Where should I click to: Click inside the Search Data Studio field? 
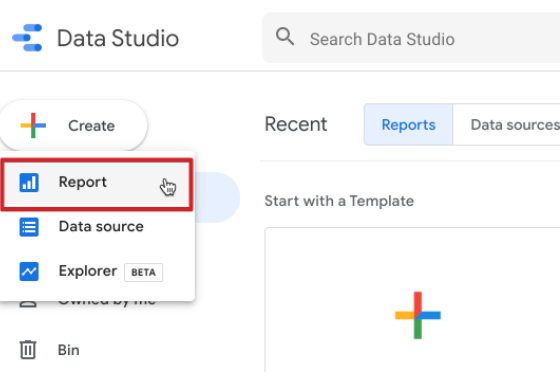tap(411, 38)
